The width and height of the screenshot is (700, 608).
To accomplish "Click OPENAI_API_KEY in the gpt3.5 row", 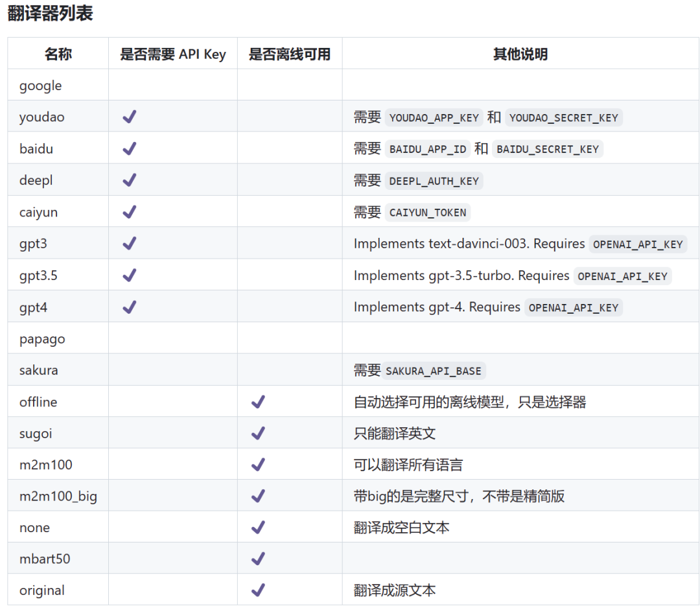I will tap(623, 276).
